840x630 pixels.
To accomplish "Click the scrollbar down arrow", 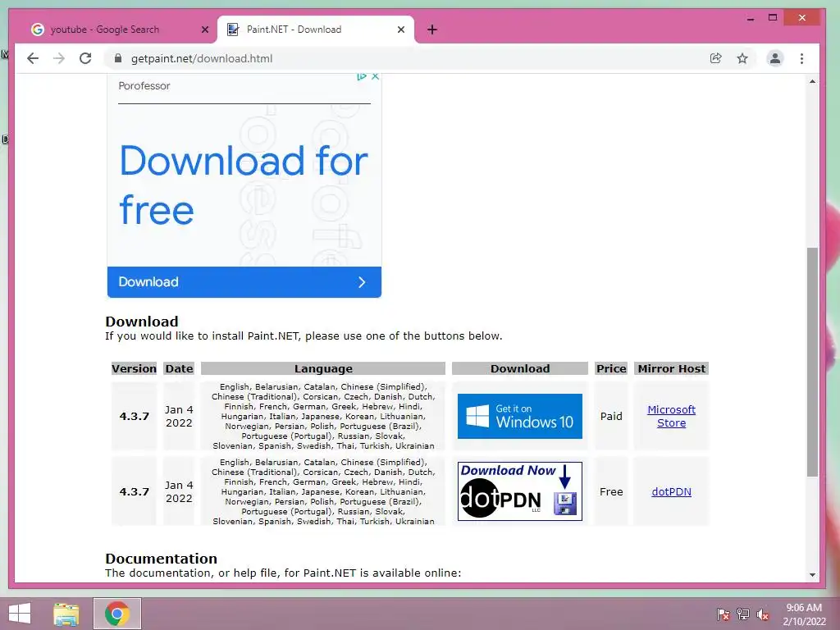I will pos(813,575).
